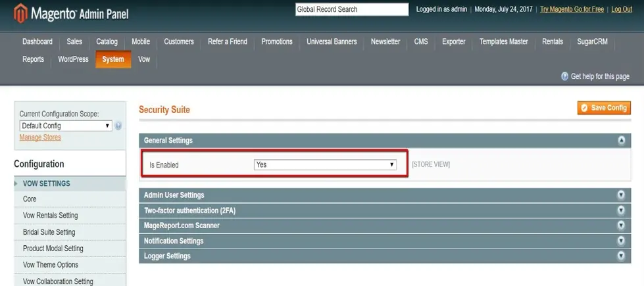Click the Notification Settings section header
The width and height of the screenshot is (644, 286).
pyautogui.click(x=385, y=241)
